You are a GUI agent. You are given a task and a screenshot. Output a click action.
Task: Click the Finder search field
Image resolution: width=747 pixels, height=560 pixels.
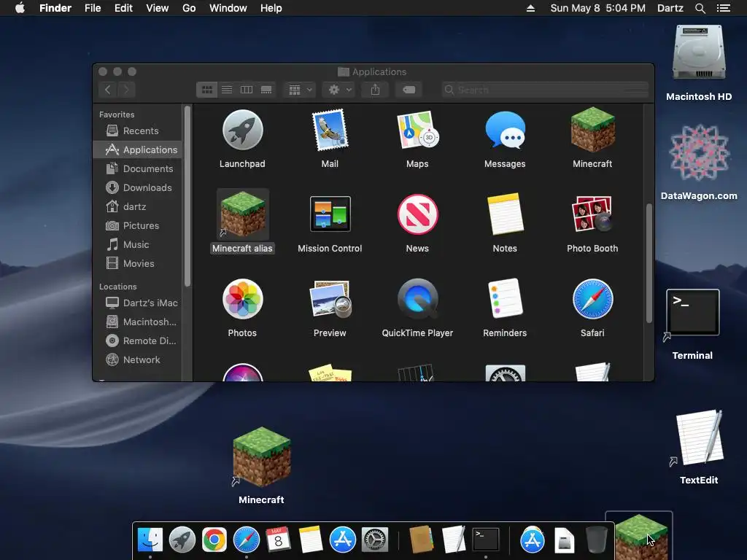pos(545,90)
